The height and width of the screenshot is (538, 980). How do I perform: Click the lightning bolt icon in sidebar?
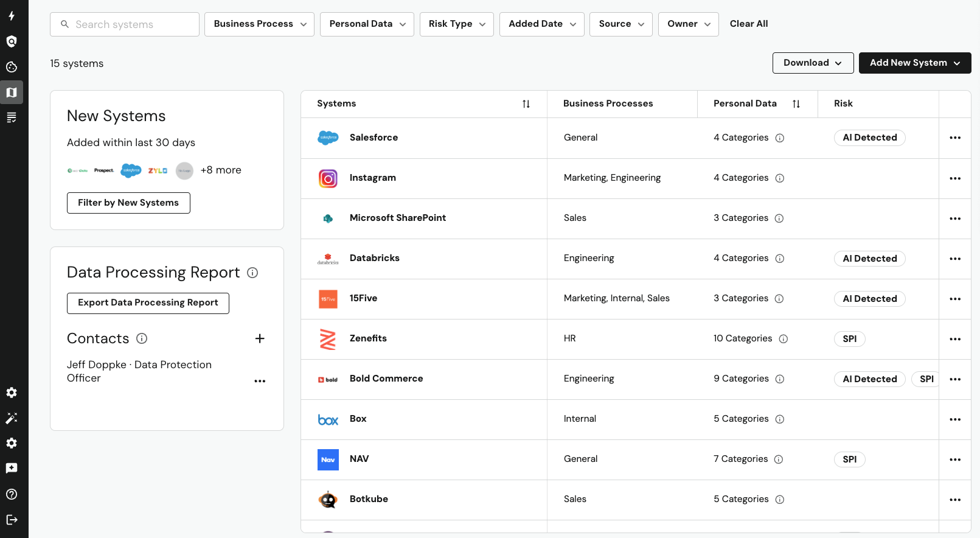coord(12,16)
